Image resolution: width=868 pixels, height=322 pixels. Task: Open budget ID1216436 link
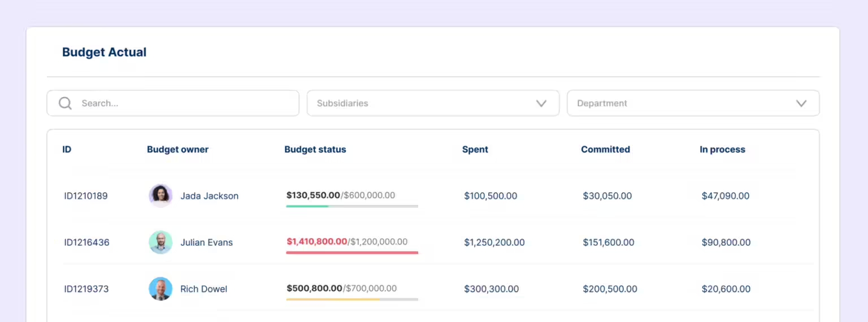(86, 242)
